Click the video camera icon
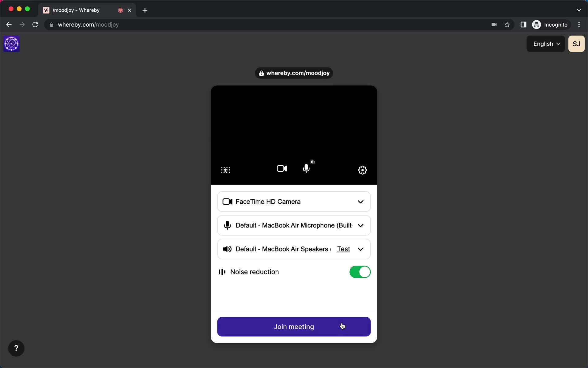The image size is (588, 368). [281, 169]
